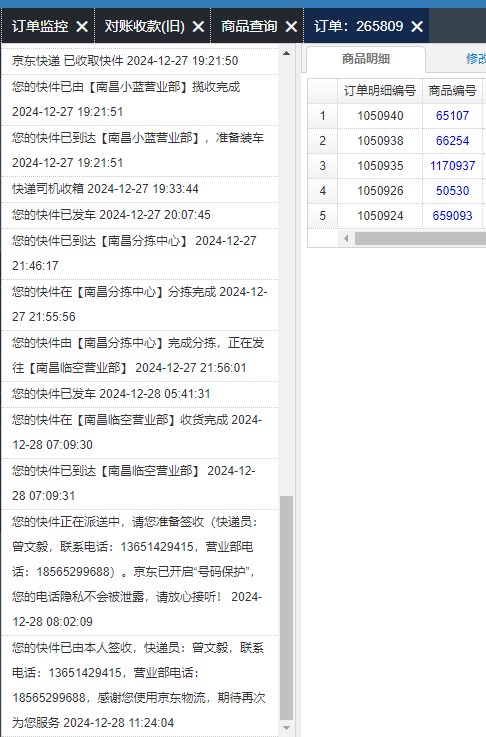Click the horizontal scrollbar under product table
This screenshot has height=737, width=486.
coord(420,238)
